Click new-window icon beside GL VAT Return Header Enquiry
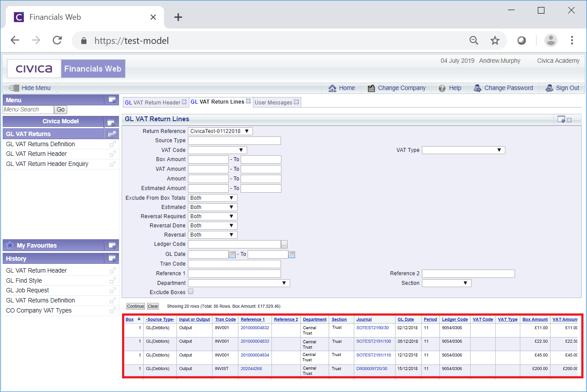587x392 pixels. (x=112, y=164)
